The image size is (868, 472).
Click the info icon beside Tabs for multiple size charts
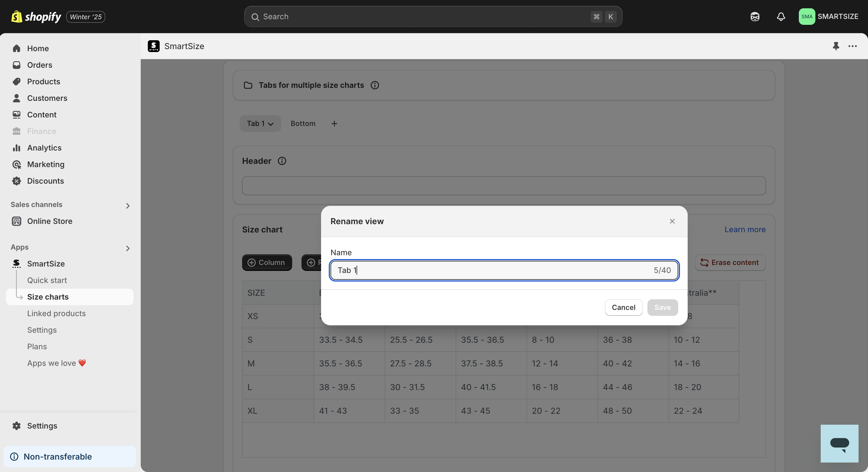point(375,85)
